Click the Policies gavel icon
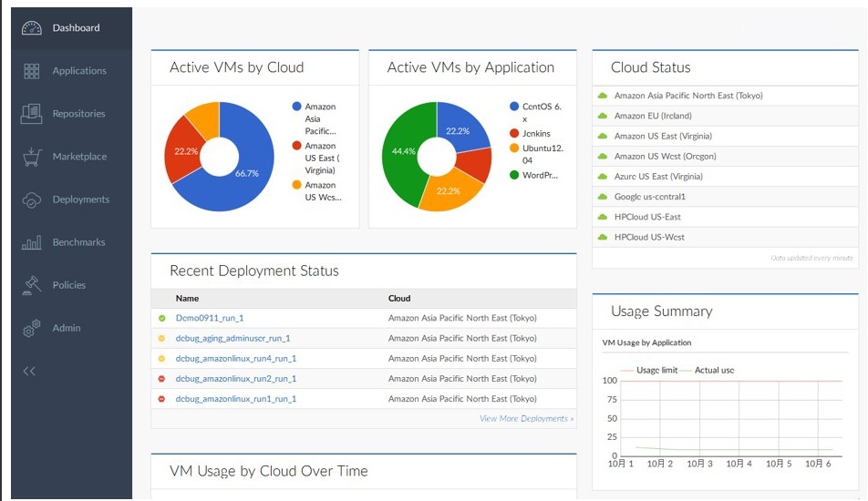 (x=31, y=285)
